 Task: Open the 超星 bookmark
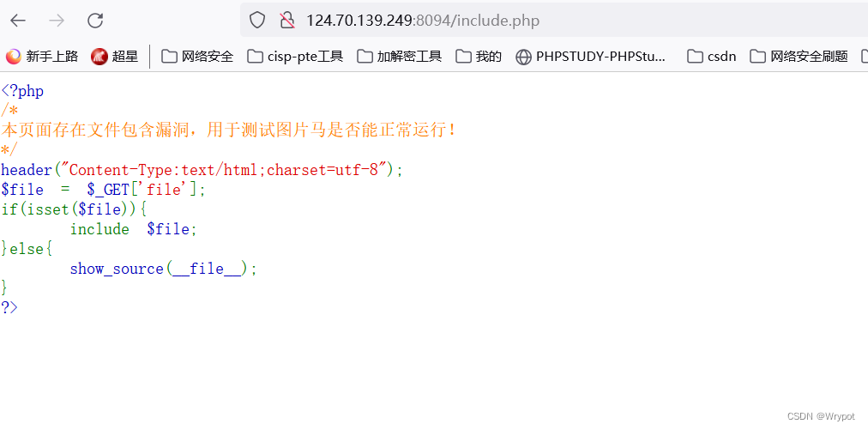click(115, 56)
